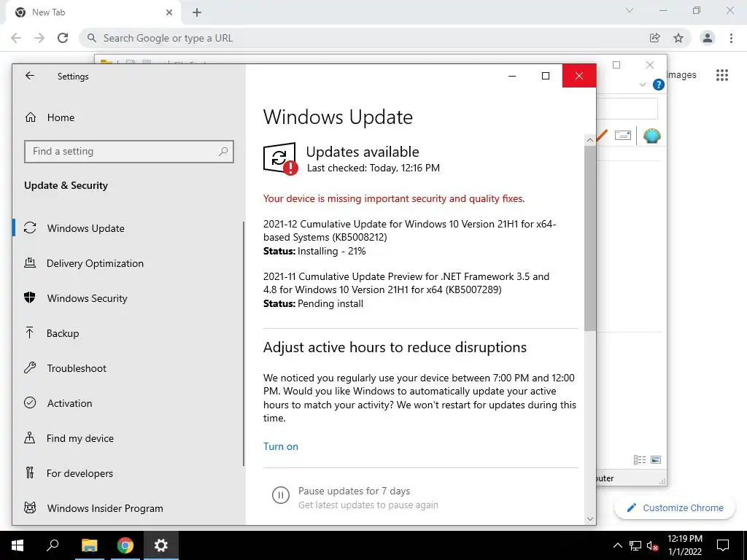
Task: Click Images link on Chrome new tab
Action: point(681,75)
